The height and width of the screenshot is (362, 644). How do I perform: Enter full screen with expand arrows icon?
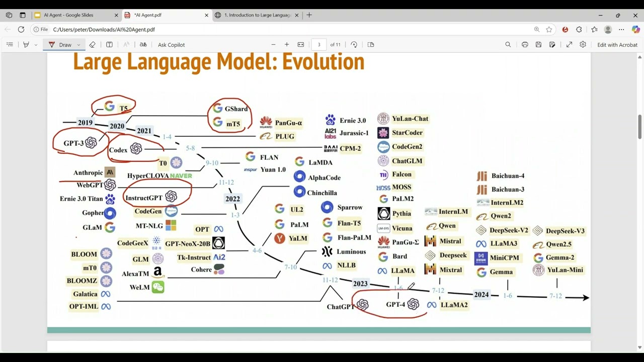pyautogui.click(x=569, y=45)
